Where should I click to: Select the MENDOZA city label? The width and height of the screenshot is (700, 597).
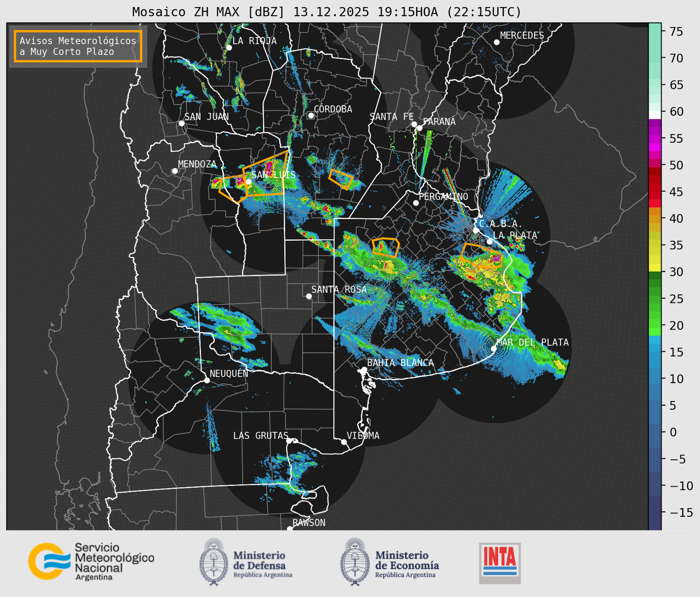pyautogui.click(x=197, y=164)
